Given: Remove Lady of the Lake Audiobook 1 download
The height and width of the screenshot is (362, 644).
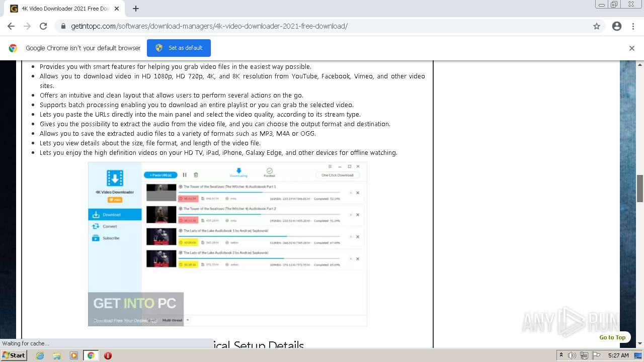Looking at the screenshot, I should [358, 237].
